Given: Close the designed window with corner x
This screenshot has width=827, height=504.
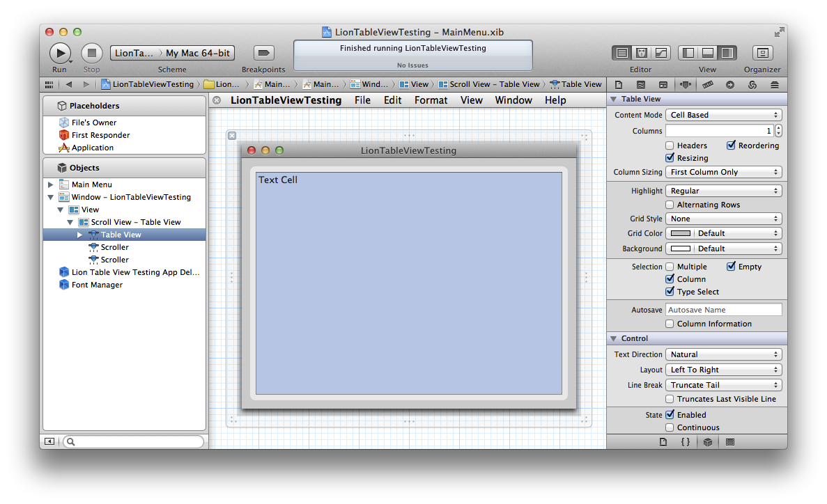Looking at the screenshot, I should (232, 136).
